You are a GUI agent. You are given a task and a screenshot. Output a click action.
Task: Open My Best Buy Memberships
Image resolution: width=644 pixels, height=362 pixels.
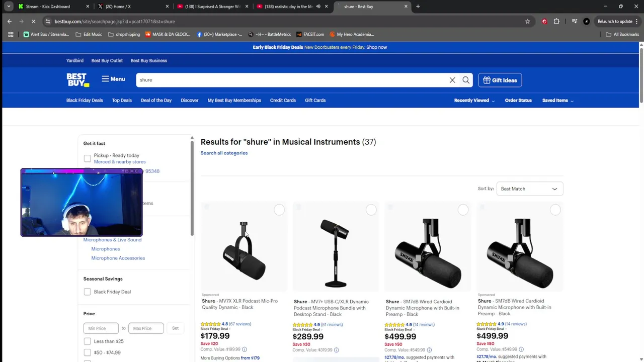pyautogui.click(x=234, y=100)
